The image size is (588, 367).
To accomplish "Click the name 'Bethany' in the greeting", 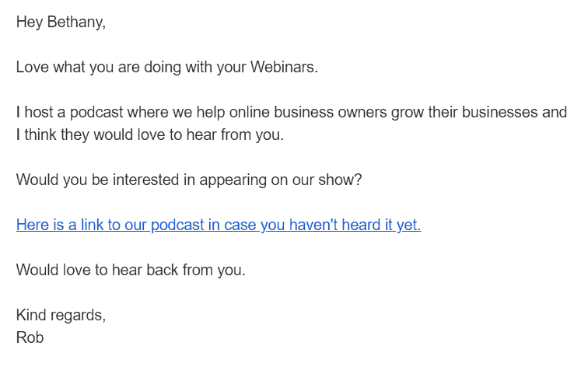I will coord(75,22).
